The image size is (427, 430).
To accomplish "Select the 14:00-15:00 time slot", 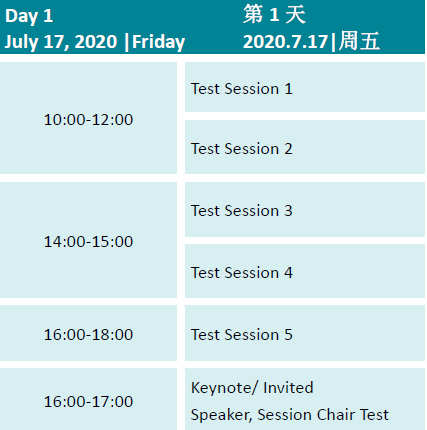I will tap(88, 240).
